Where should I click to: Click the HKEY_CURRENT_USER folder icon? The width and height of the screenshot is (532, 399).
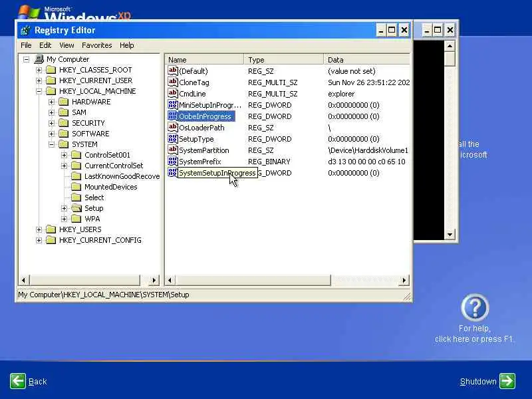(x=51, y=80)
